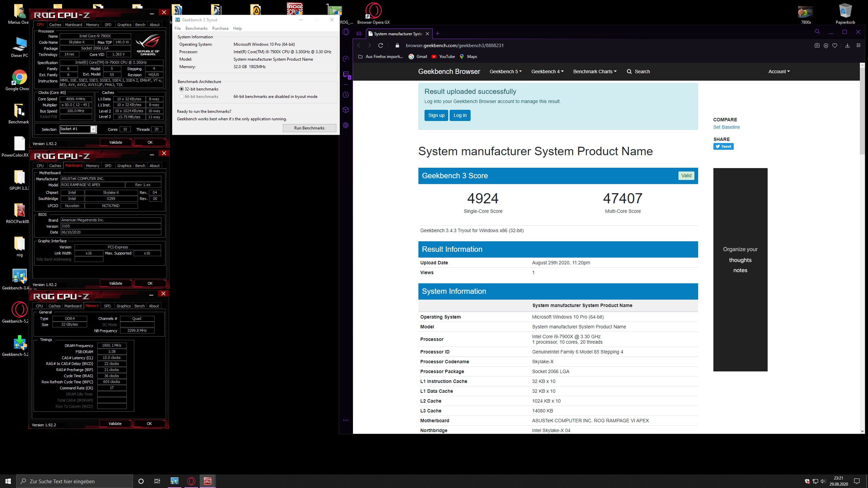Expand Benchmark Charts dropdown
The height and width of the screenshot is (488, 868).
[595, 72]
